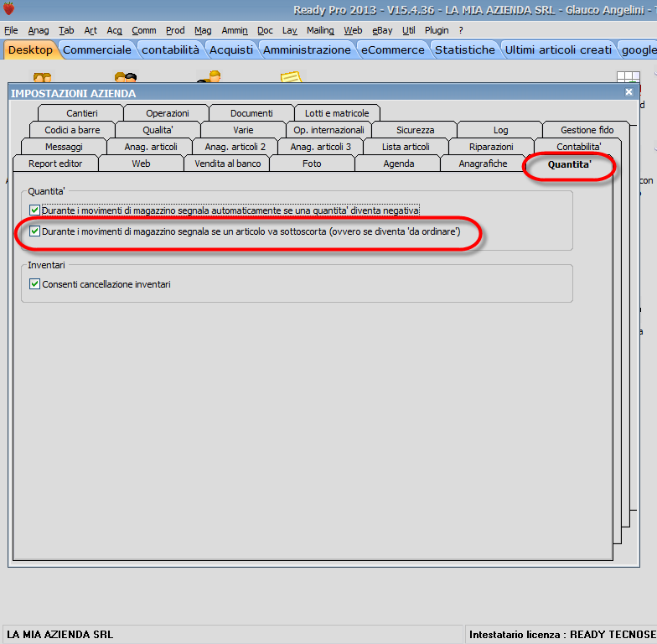The width and height of the screenshot is (657, 644).
Task: Select the Sicurezza settings tab
Action: (x=415, y=129)
